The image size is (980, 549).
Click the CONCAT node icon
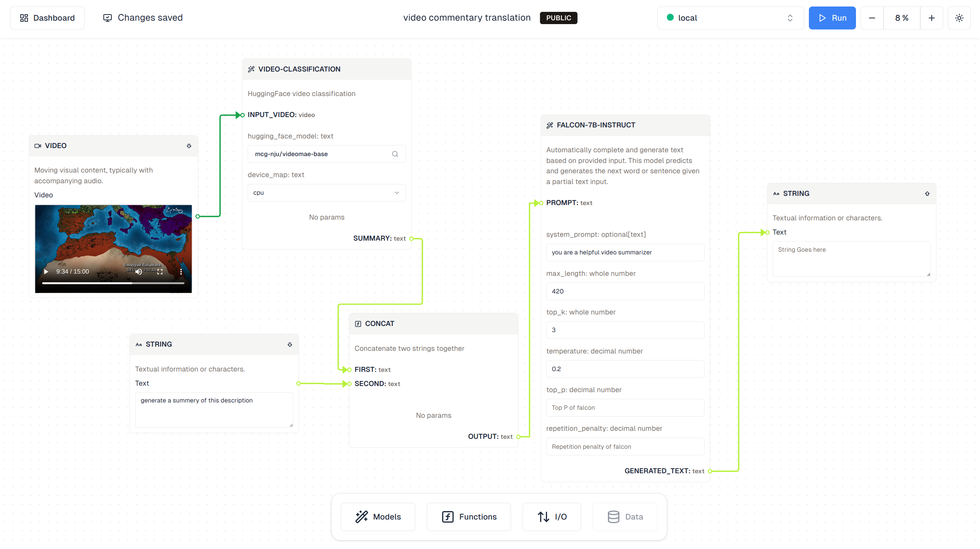(358, 324)
